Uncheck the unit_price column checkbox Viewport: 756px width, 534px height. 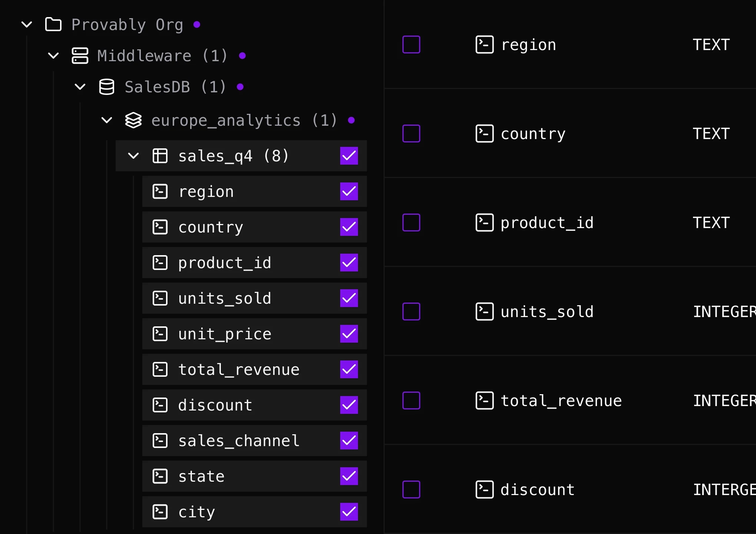(349, 334)
